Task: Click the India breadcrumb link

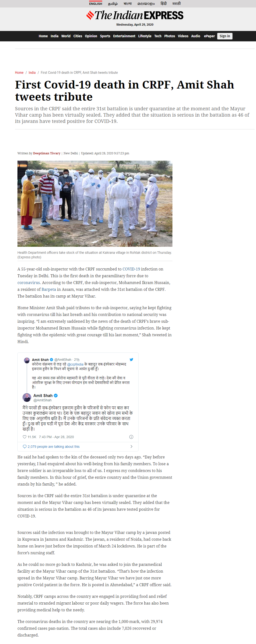Action: [32, 73]
